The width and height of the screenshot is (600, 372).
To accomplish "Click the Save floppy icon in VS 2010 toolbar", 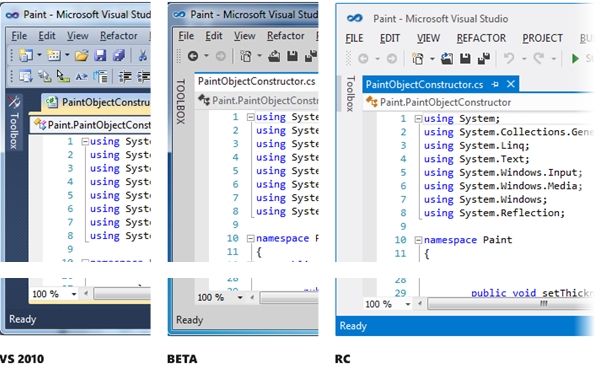I will (100, 56).
